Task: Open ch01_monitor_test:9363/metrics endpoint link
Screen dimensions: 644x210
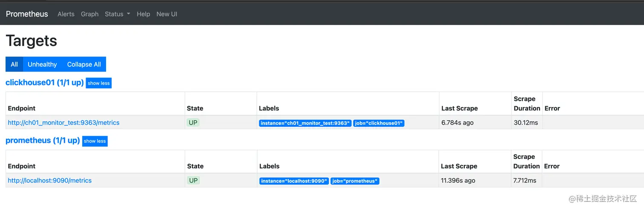Action: tap(63, 122)
